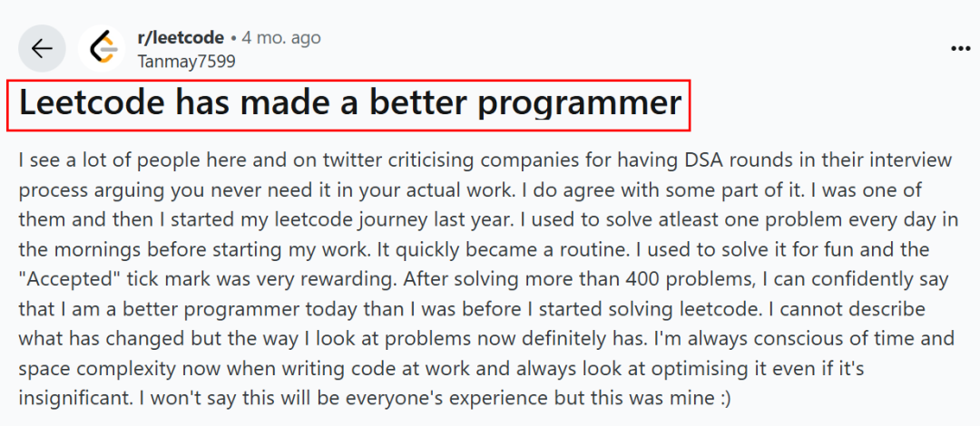980x426 pixels.
Task: Open the three-dot post options menu
Action: click(960, 49)
